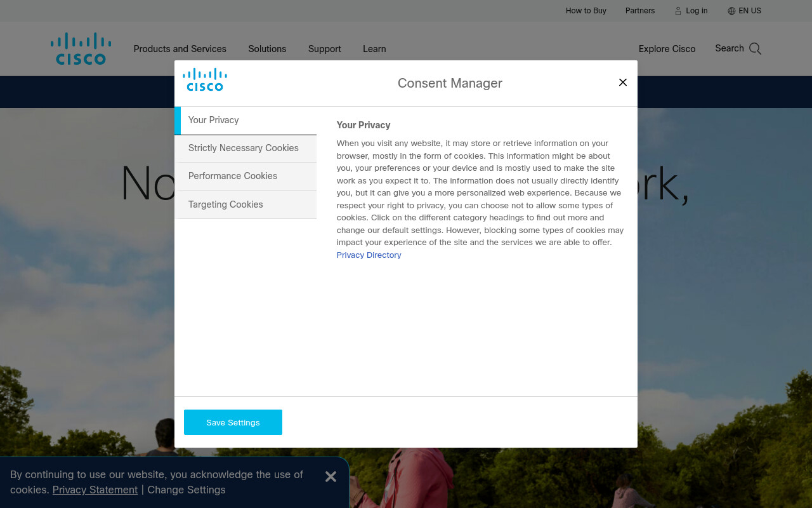Open the Solutions menu
Viewport: 812px width, 508px height.
click(x=267, y=49)
